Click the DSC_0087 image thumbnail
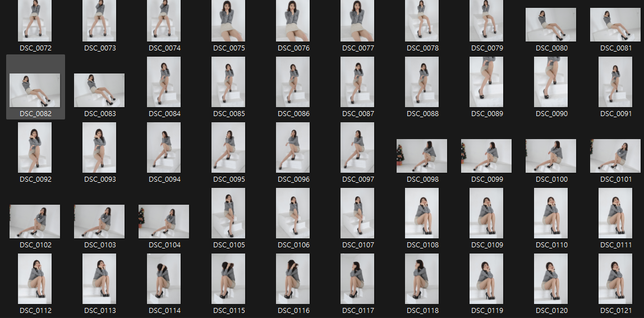Screen dimensions: 644x318 pos(357,82)
